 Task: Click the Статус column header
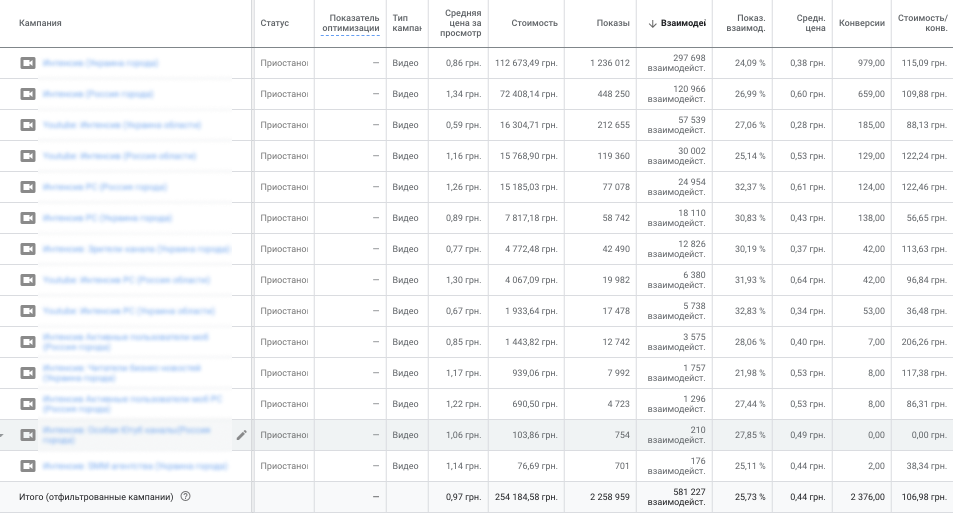(x=275, y=23)
